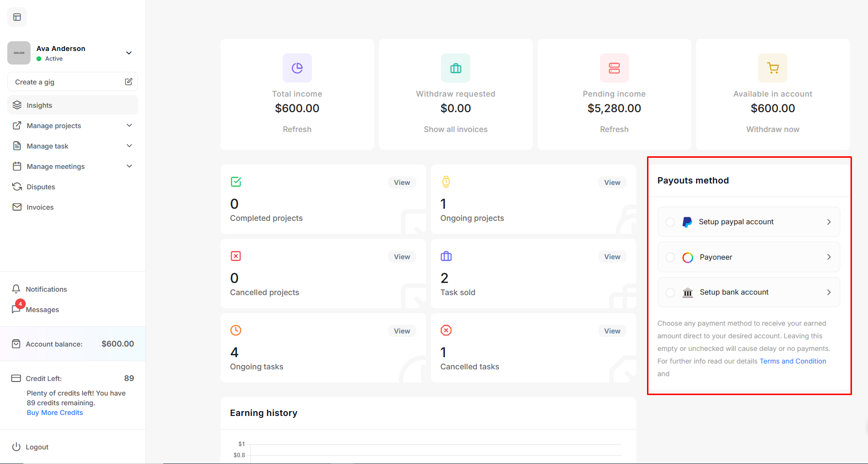Click the Pending income server icon
This screenshot has width=868, height=464.
[x=614, y=68]
